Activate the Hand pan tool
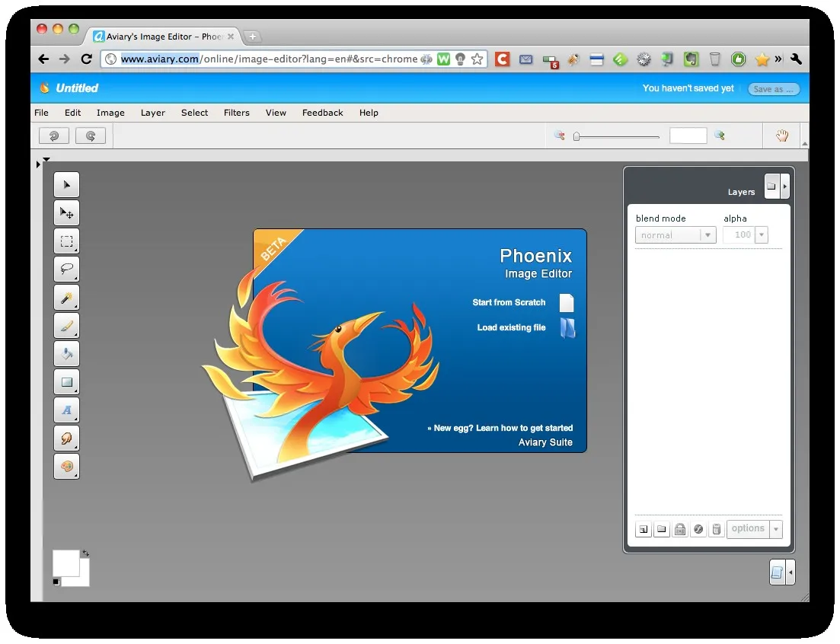Viewport: 840px width, 644px height. click(782, 135)
